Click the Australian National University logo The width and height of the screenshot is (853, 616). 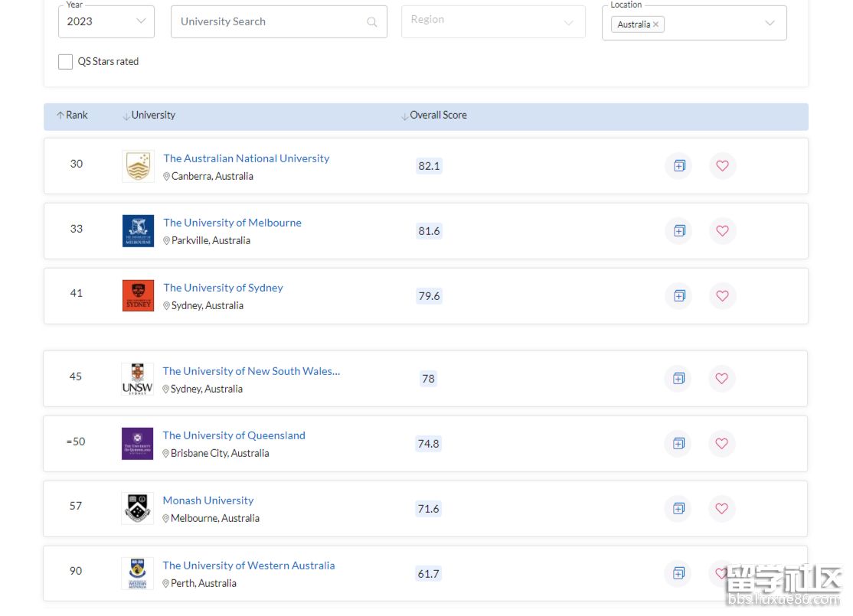tap(138, 166)
